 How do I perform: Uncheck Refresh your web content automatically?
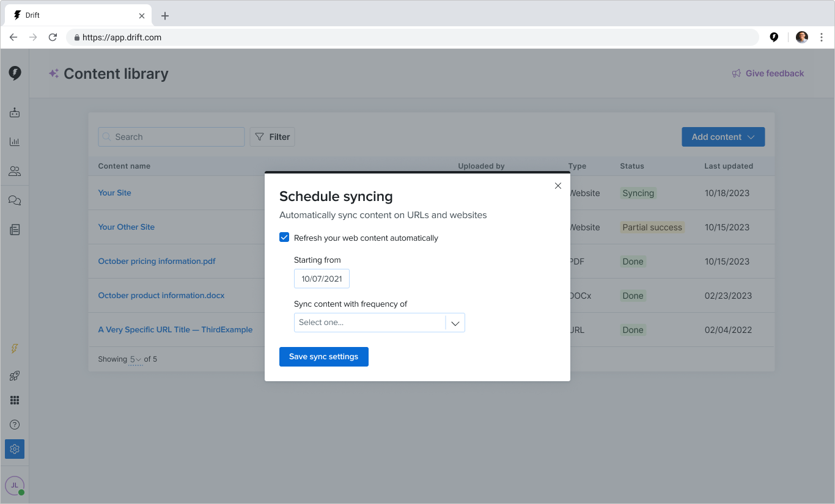(x=284, y=238)
